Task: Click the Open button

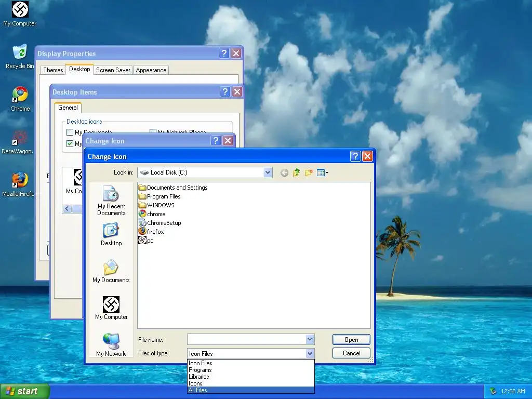Action: point(351,340)
